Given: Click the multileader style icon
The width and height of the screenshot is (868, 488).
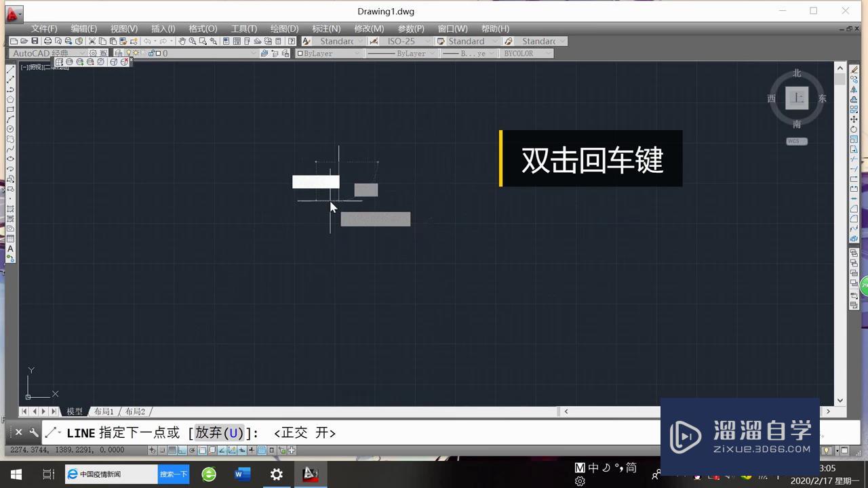Looking at the screenshot, I should click(x=509, y=41).
